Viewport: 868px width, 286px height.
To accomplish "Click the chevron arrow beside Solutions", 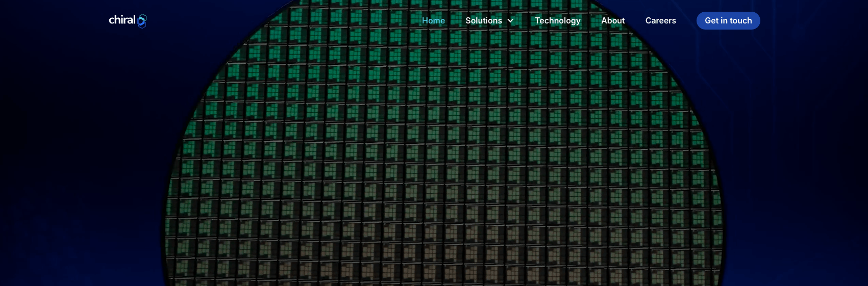I will [x=510, y=20].
